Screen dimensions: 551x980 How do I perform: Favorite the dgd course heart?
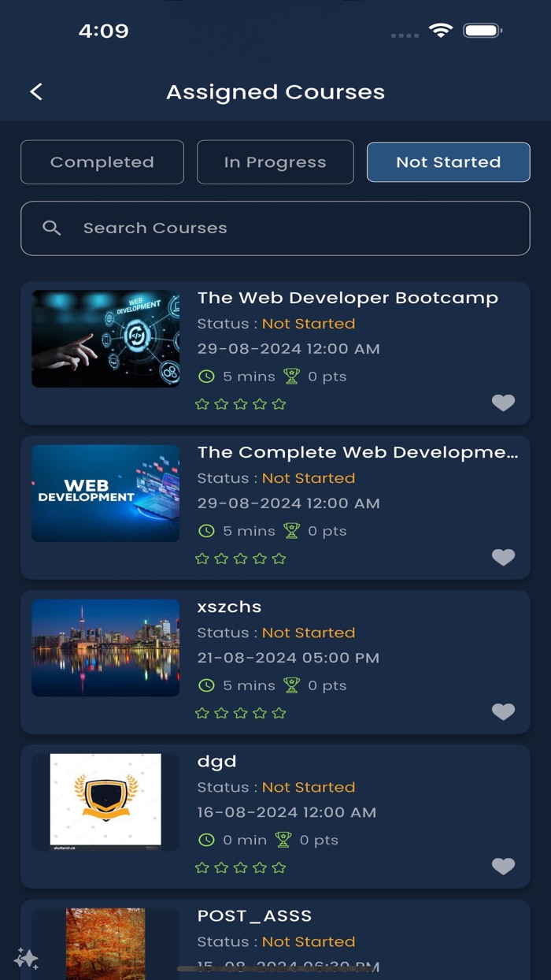point(504,866)
